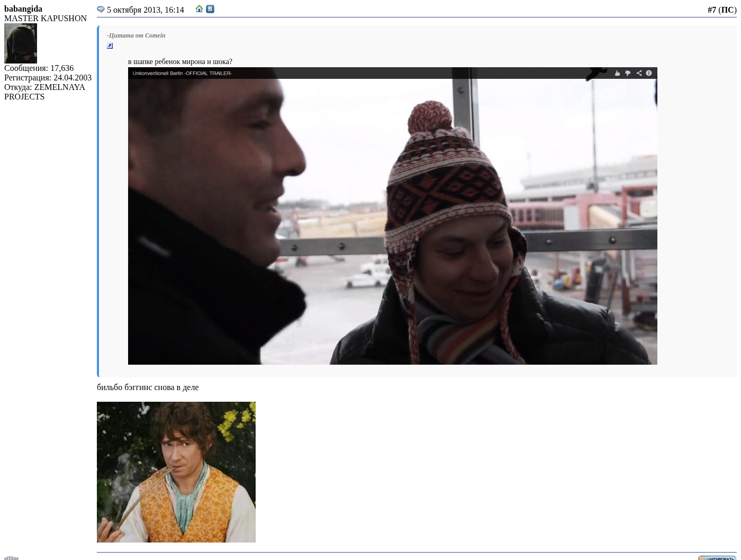Click the home page icon beside post date
The image size is (741, 560).
coord(199,9)
